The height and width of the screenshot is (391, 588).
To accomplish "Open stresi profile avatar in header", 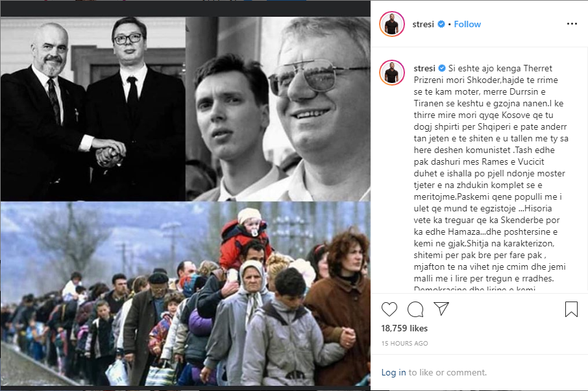I will (x=392, y=24).
